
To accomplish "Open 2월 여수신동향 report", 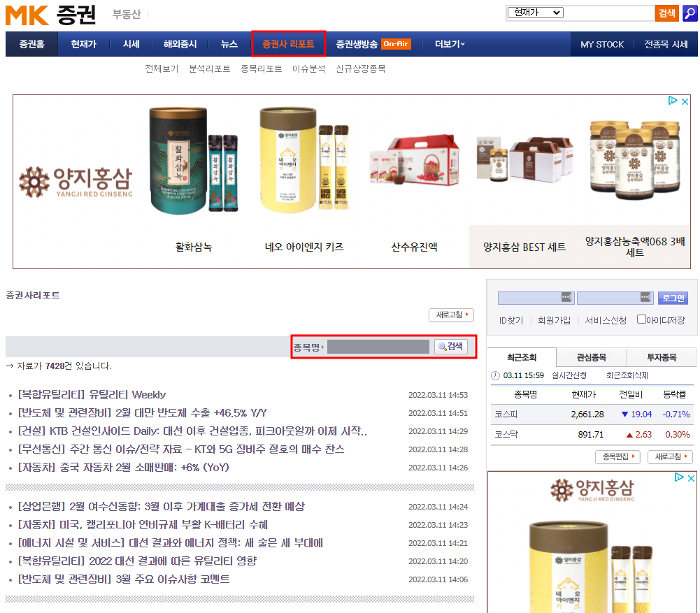I will click(x=161, y=507).
